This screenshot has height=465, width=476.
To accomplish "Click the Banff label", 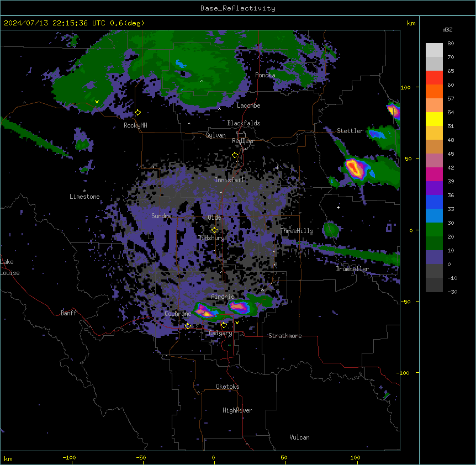I will click(68, 313).
